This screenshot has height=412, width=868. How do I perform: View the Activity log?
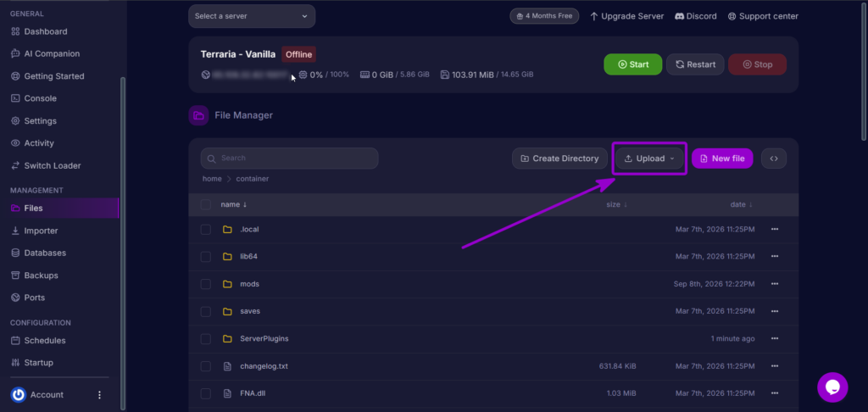tap(32, 143)
